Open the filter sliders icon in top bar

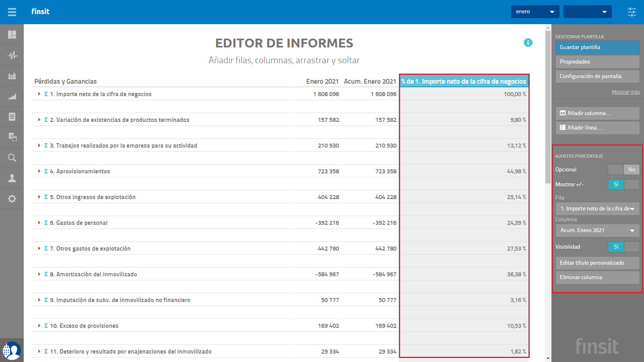pos(632,12)
